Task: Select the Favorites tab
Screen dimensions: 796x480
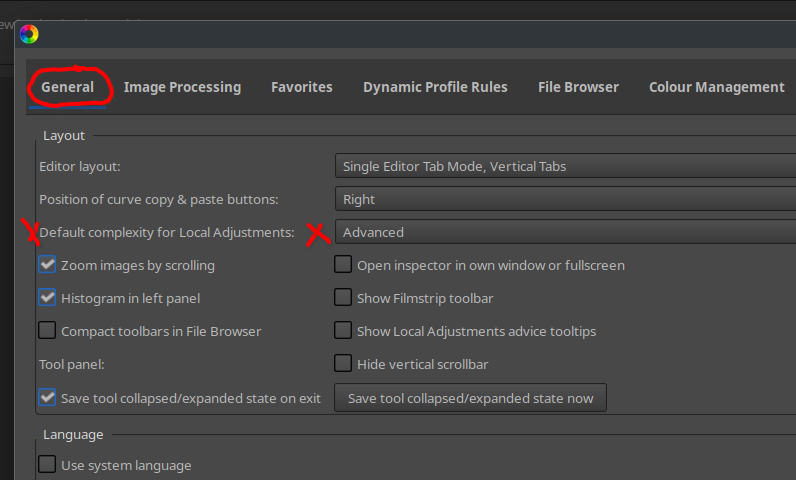Action: [301, 87]
